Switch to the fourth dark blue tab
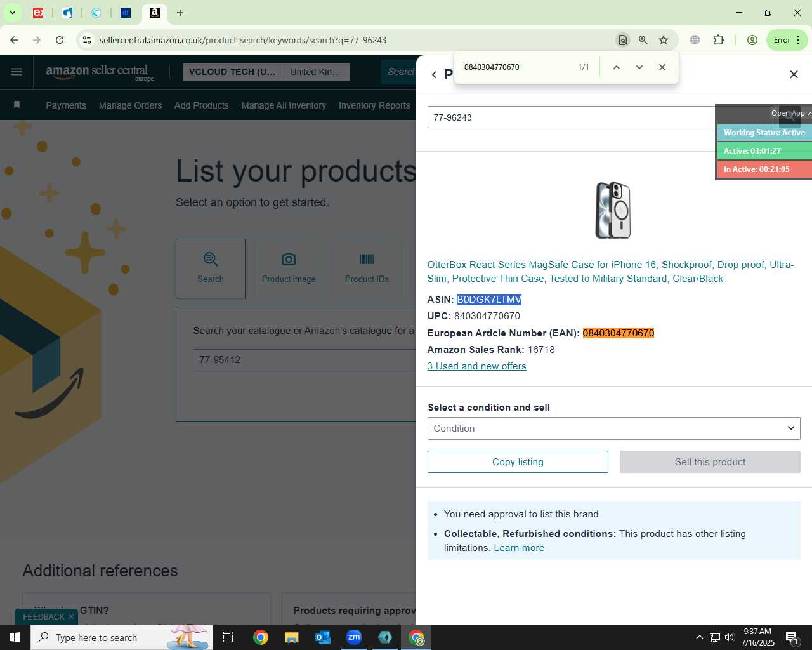 126,13
